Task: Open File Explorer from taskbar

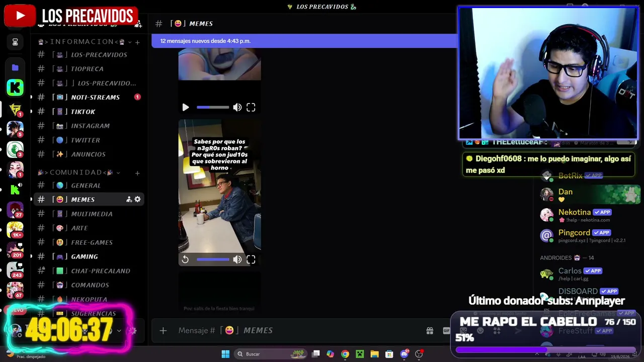Action: [x=374, y=354]
